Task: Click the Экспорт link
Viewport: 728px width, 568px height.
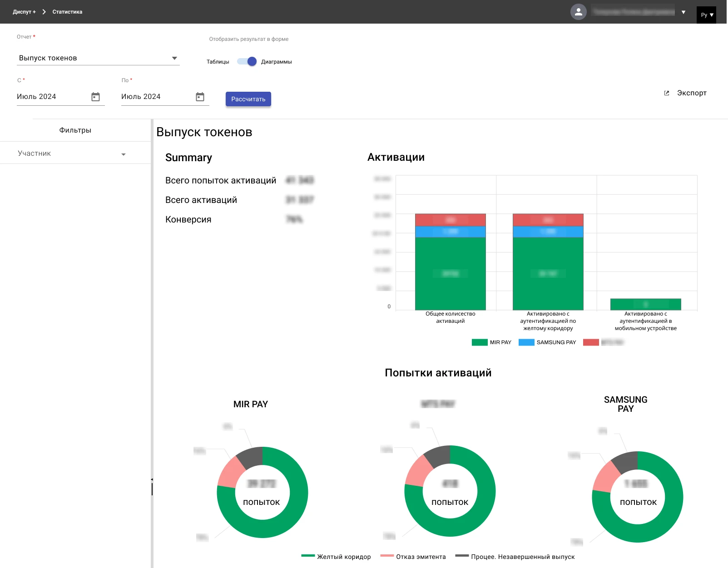Action: click(691, 93)
